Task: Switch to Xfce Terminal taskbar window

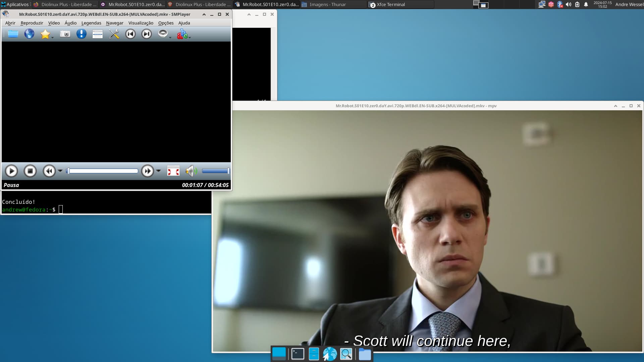Action: 401,4
